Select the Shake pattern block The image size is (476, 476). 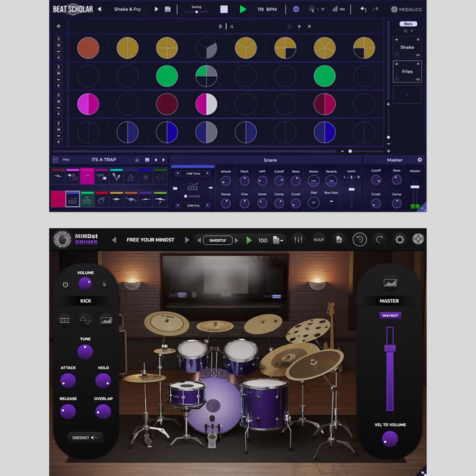tap(407, 47)
